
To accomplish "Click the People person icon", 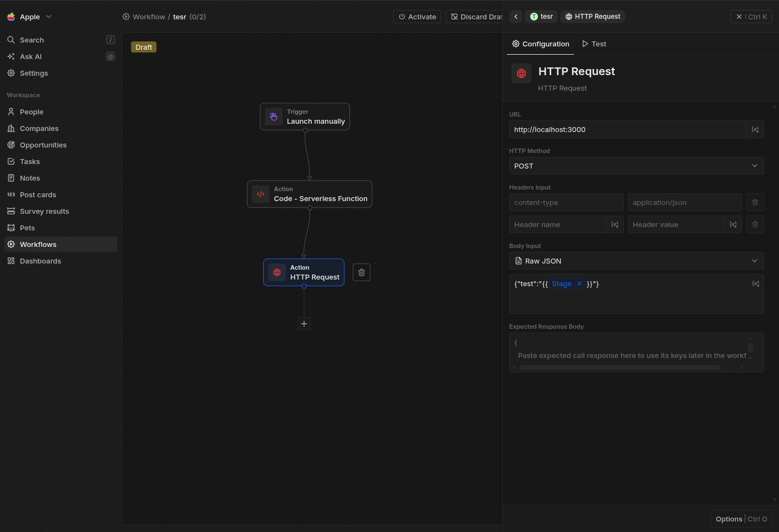I will tap(11, 112).
